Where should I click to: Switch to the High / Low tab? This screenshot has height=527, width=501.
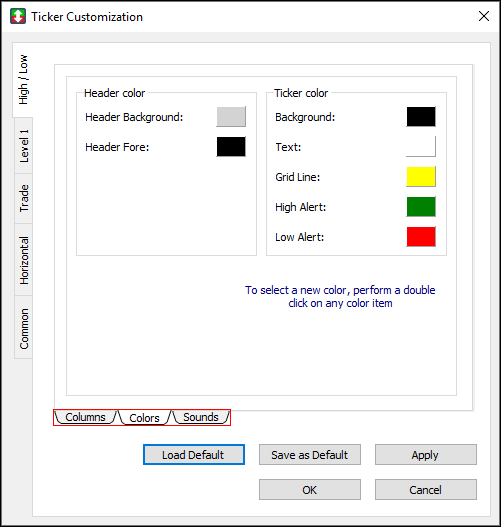coord(23,80)
